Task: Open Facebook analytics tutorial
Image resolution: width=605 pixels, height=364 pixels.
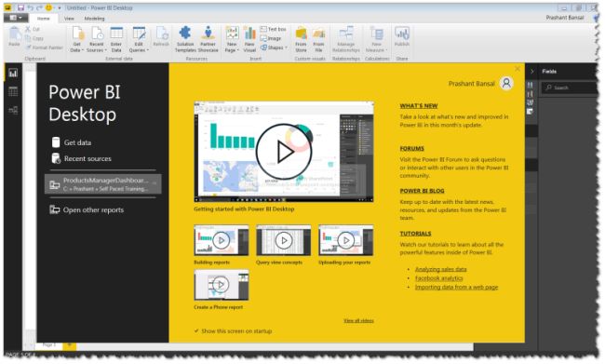Action: [x=438, y=278]
